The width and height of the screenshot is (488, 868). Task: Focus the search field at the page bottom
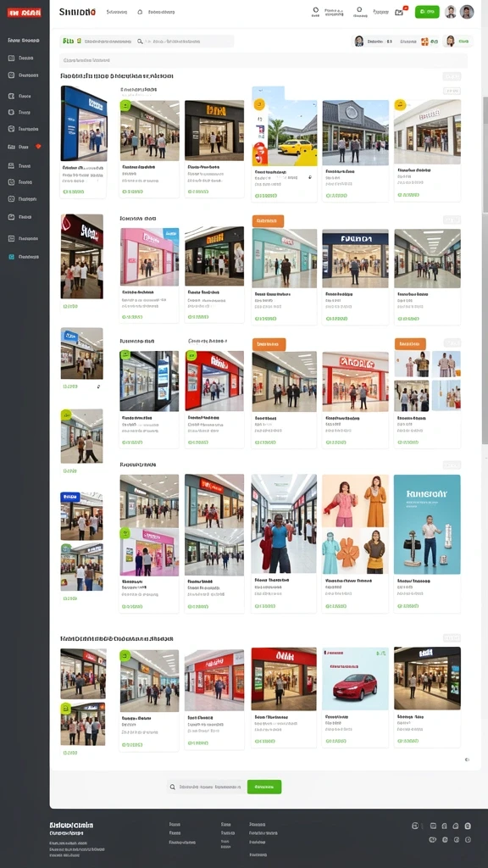pos(207,787)
